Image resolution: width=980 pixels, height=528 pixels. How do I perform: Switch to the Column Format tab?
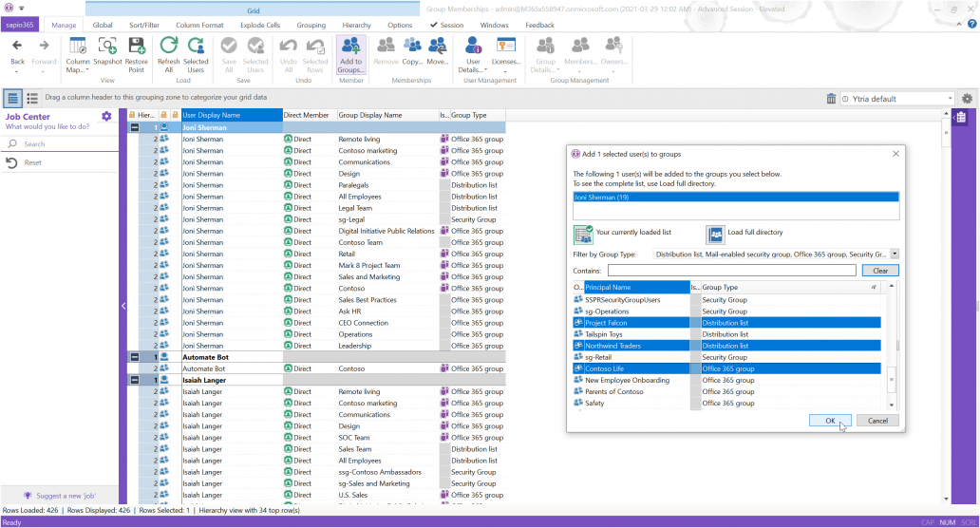pyautogui.click(x=199, y=25)
